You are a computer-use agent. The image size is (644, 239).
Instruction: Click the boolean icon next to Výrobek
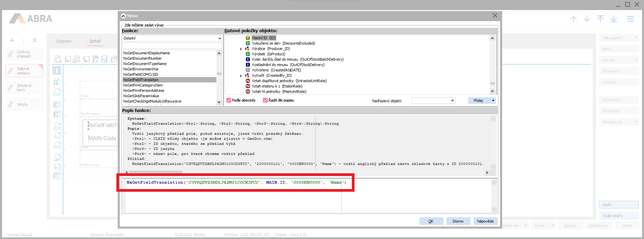(248, 54)
